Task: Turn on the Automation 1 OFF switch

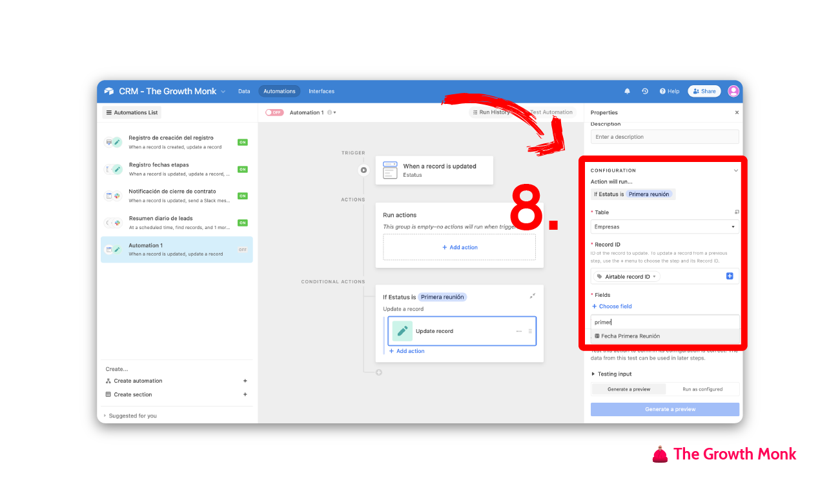Action: 274,112
